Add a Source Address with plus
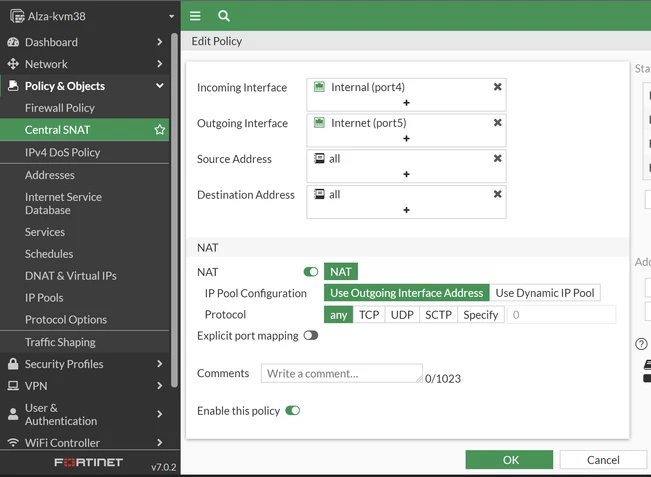651x477 pixels. [406, 174]
